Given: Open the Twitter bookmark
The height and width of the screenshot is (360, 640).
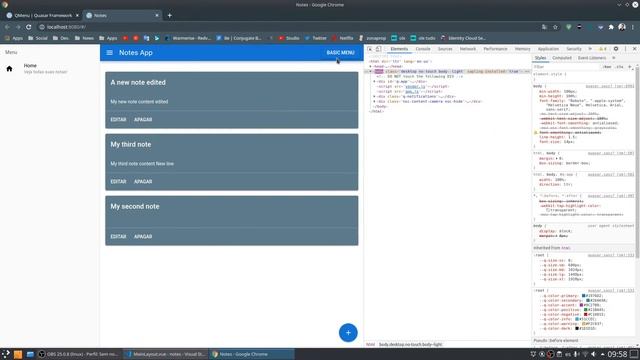Looking at the screenshot, I should [x=316, y=38].
